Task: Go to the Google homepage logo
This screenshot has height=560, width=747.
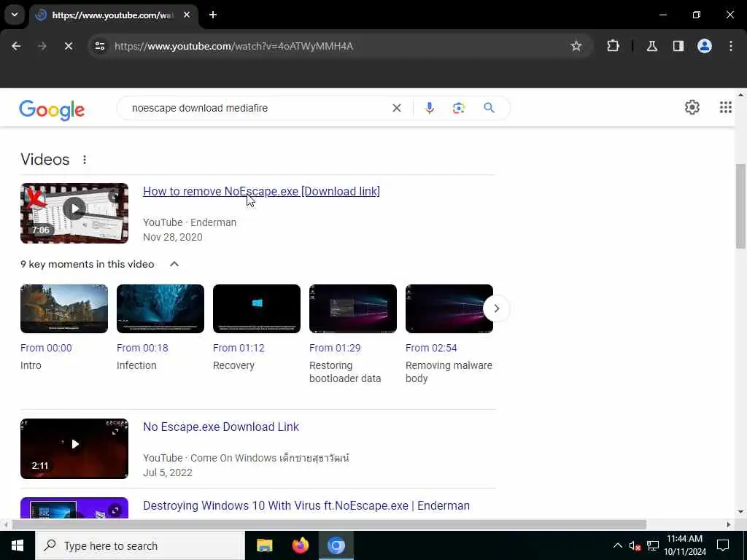Action: pyautogui.click(x=52, y=110)
